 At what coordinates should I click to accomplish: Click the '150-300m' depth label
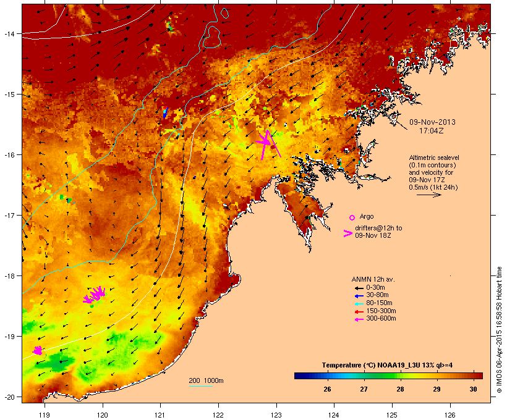click(381, 311)
